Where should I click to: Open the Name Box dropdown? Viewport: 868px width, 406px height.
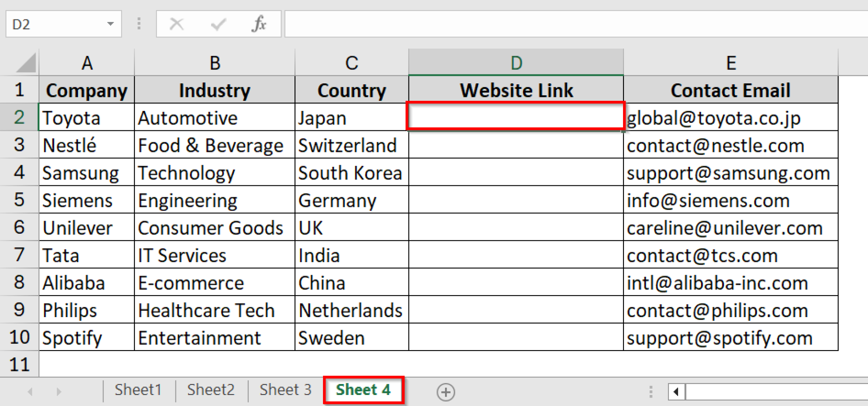(x=110, y=24)
